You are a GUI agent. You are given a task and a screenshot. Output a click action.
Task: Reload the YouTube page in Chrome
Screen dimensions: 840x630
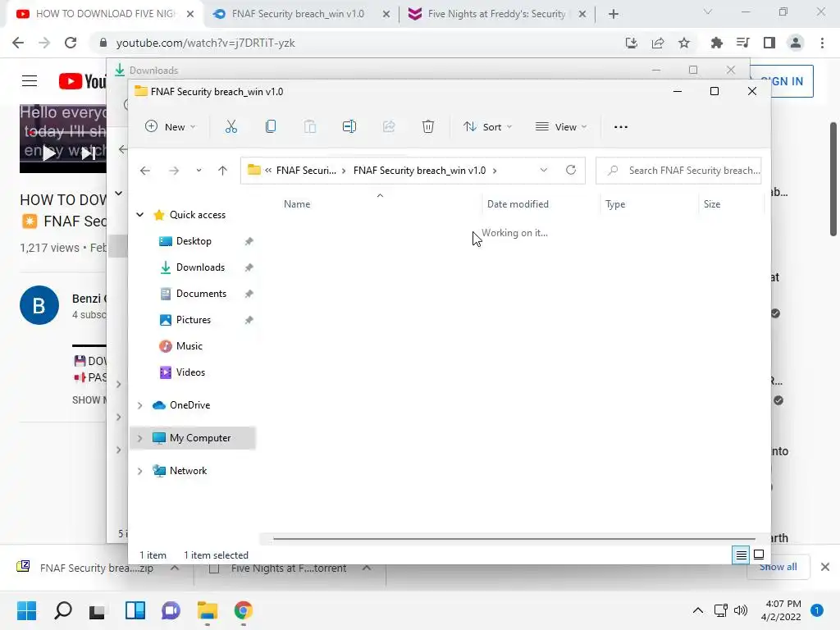coord(71,43)
